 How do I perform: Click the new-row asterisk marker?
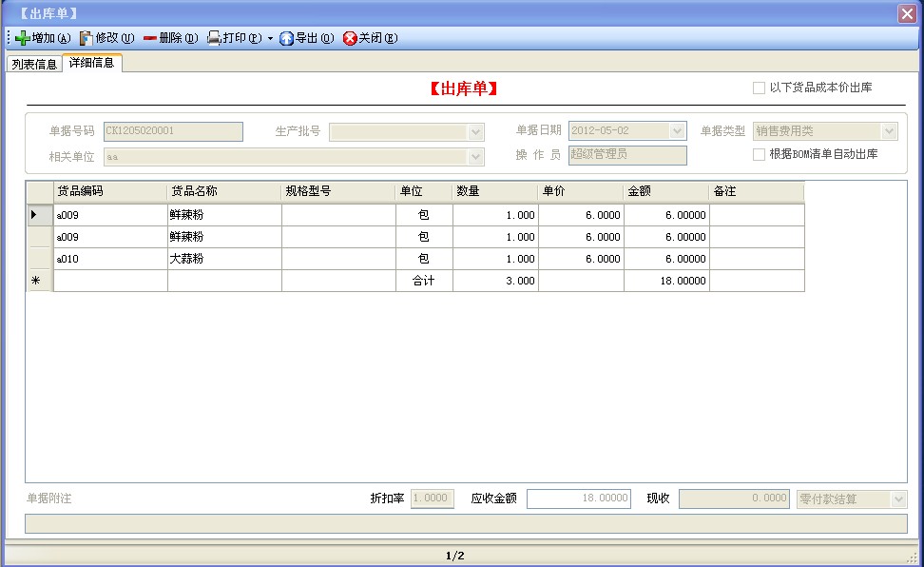pyautogui.click(x=35, y=281)
